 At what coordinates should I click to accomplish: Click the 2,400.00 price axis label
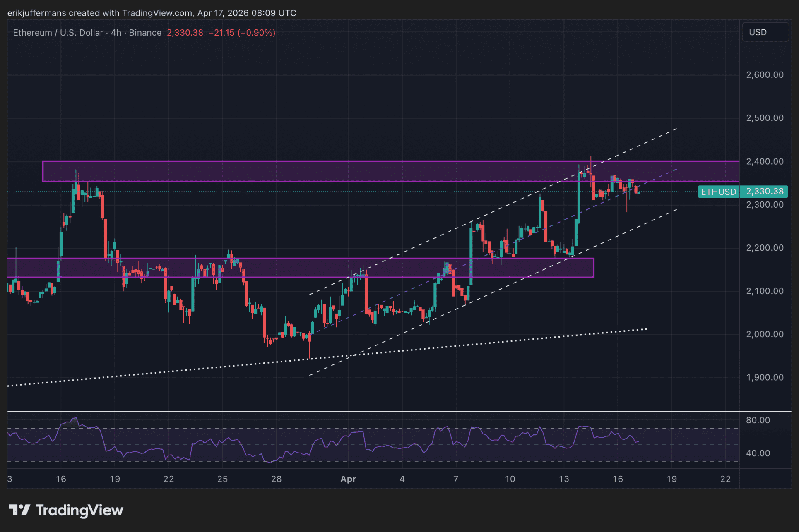(x=764, y=161)
